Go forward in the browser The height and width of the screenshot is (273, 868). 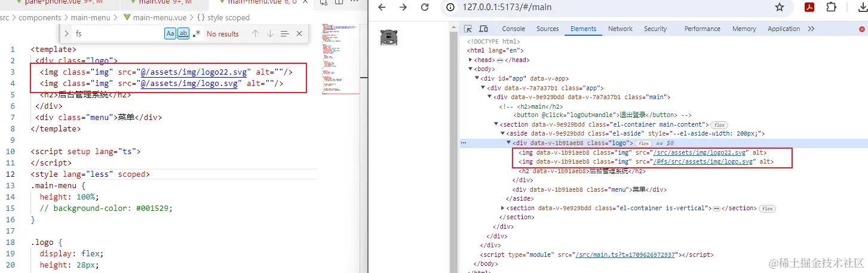[x=403, y=7]
